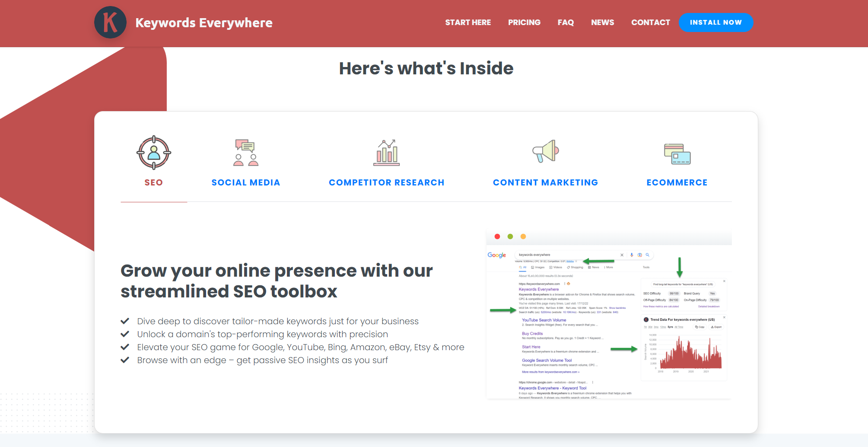Switch to the Content Marketing tab
The width and height of the screenshot is (868, 447).
tap(546, 182)
